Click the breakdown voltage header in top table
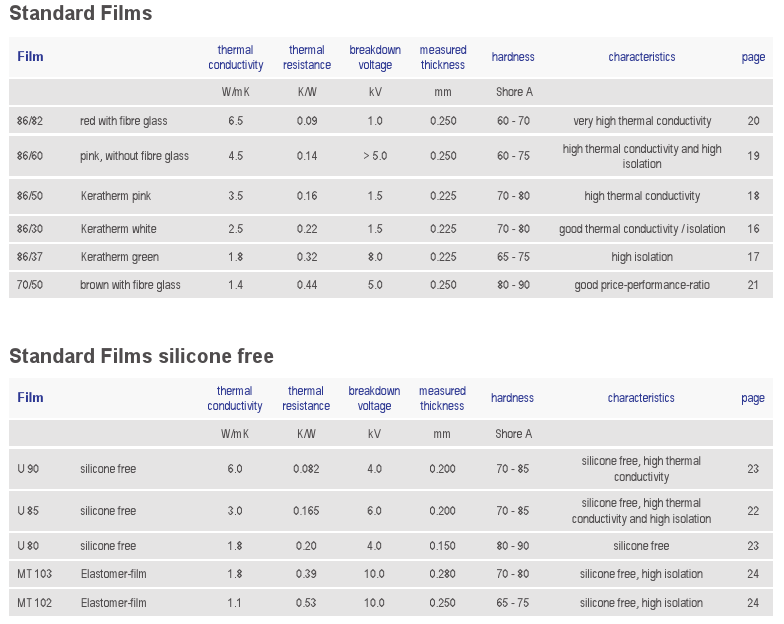 (375, 58)
